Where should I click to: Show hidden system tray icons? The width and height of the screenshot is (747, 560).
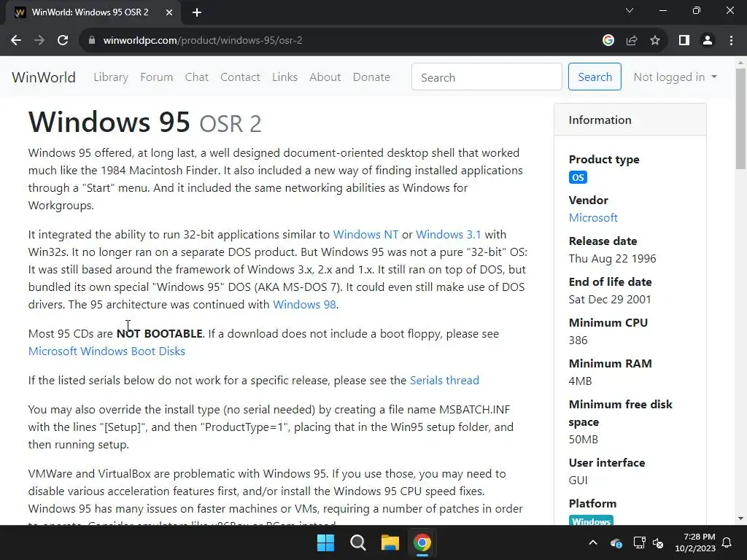[x=593, y=542]
